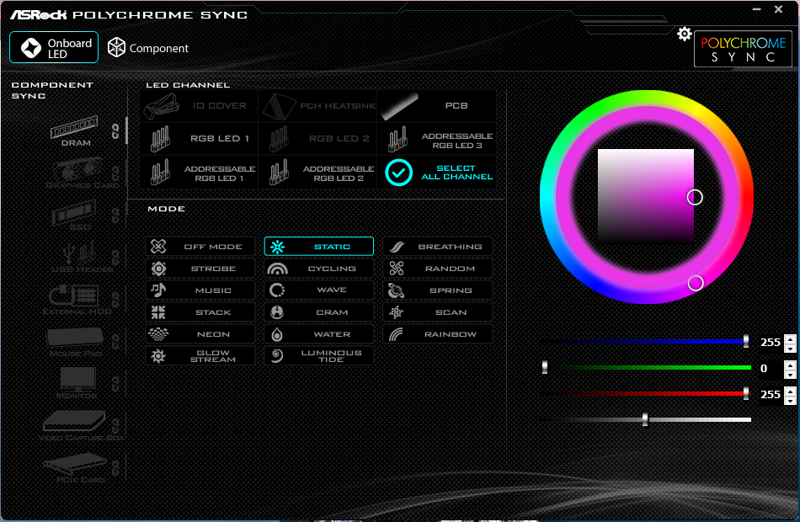Toggle the SSD sync link
Viewport: 800px width, 522px height.
click(116, 216)
